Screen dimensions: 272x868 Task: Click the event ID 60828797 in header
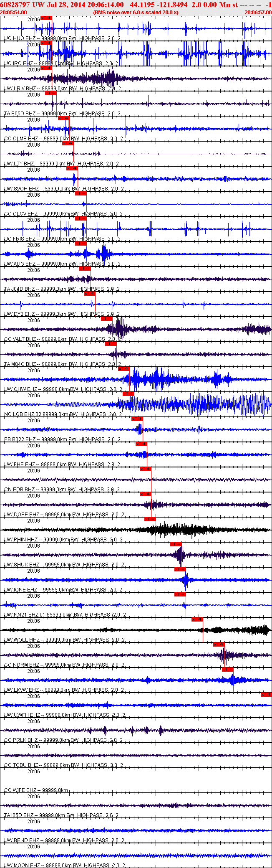tap(15, 4)
